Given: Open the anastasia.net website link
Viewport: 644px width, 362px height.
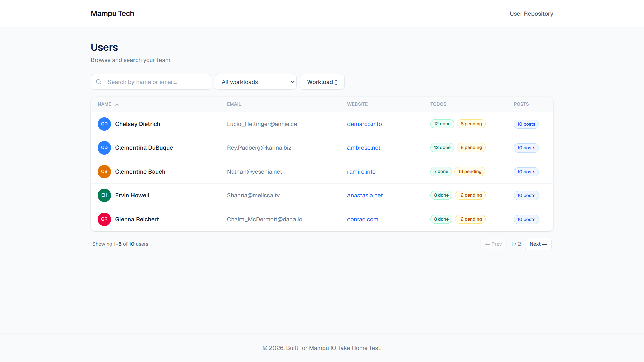Looking at the screenshot, I should (365, 195).
